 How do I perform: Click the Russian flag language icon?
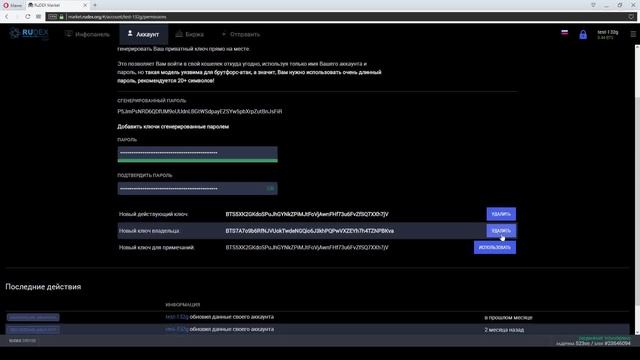pos(564,33)
